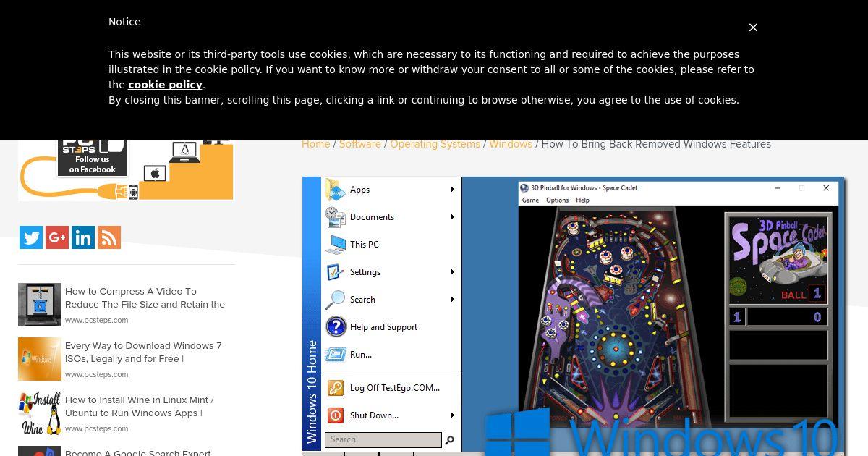Click magnifier button beside start menu search box

(x=450, y=439)
